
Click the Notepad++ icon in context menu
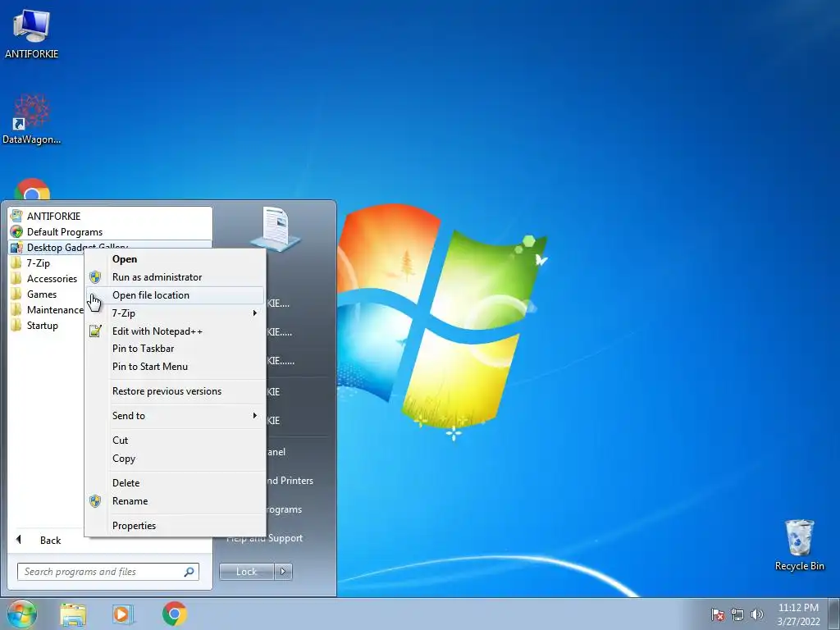pos(95,331)
